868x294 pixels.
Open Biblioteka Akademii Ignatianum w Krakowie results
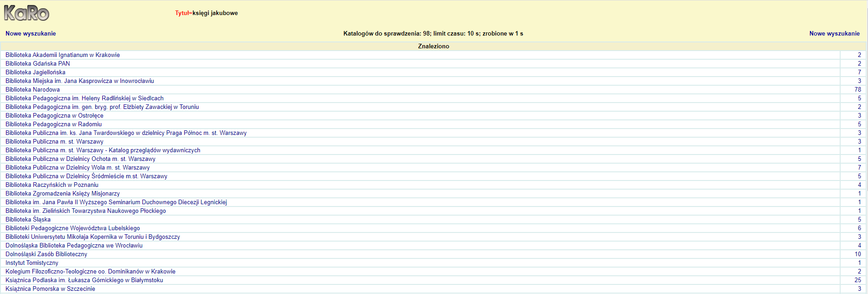[x=62, y=55]
